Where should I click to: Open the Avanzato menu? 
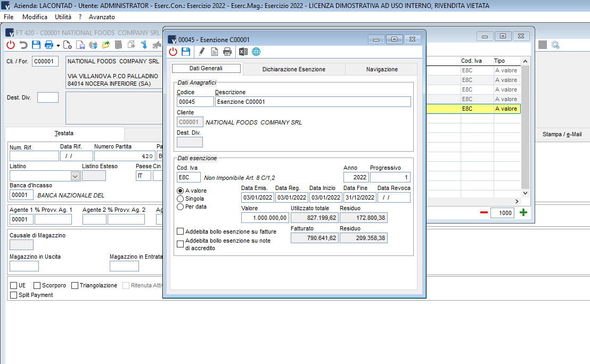coord(102,17)
